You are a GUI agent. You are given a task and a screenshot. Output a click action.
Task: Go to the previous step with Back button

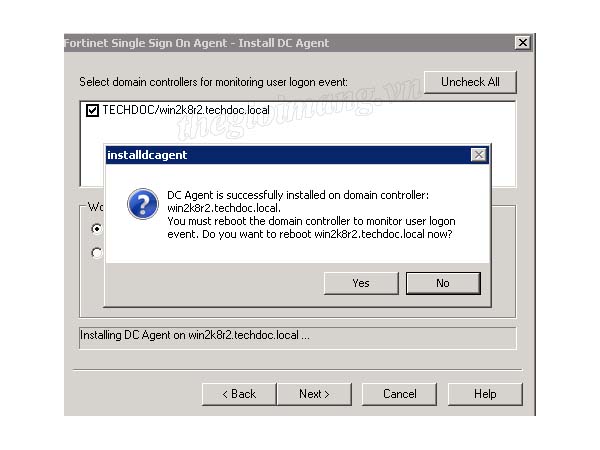(x=239, y=394)
